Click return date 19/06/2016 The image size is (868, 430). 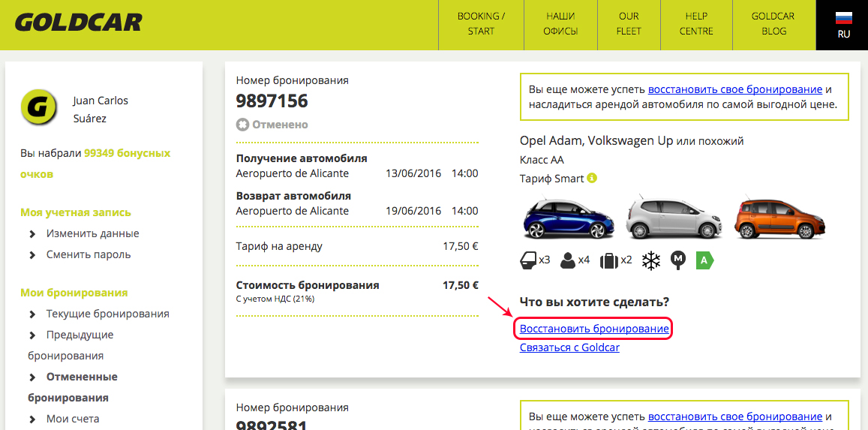[x=413, y=211]
